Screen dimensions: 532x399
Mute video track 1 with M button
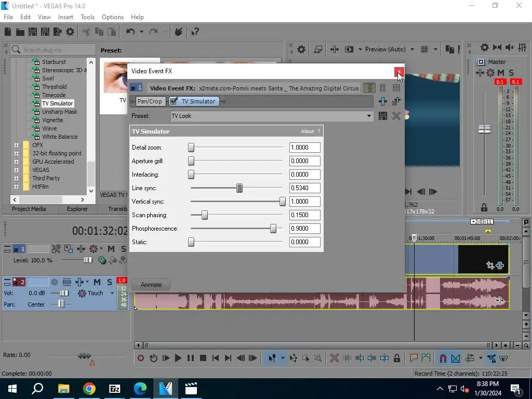click(x=111, y=249)
